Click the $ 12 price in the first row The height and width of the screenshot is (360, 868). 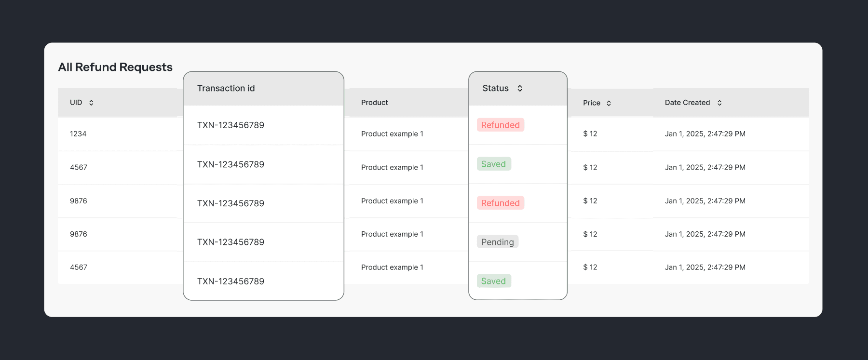590,134
